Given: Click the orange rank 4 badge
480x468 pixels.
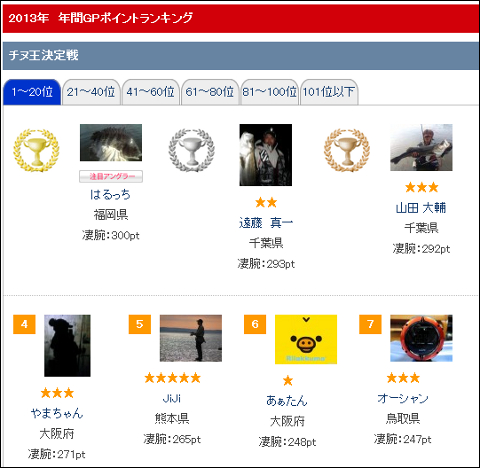Looking at the screenshot, I should 24,324.
